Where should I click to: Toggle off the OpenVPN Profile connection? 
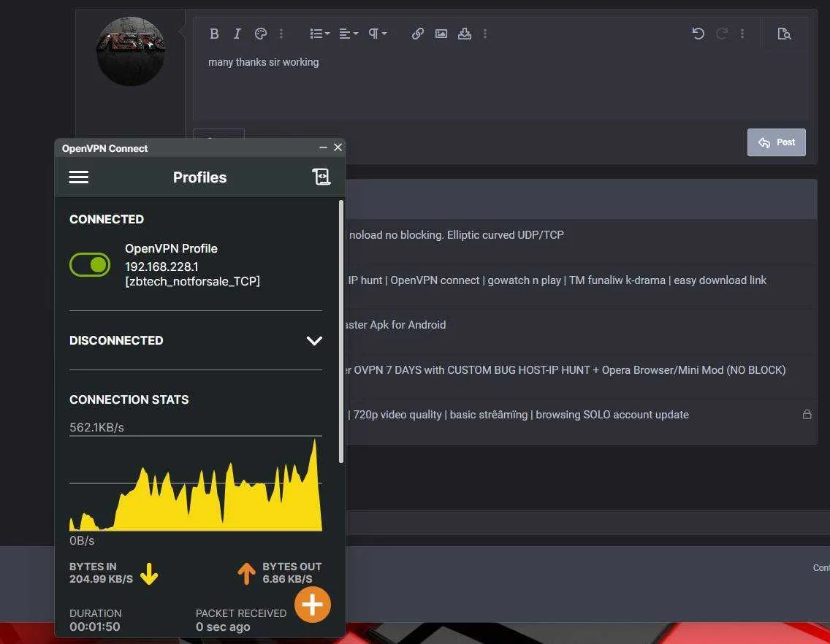89,264
